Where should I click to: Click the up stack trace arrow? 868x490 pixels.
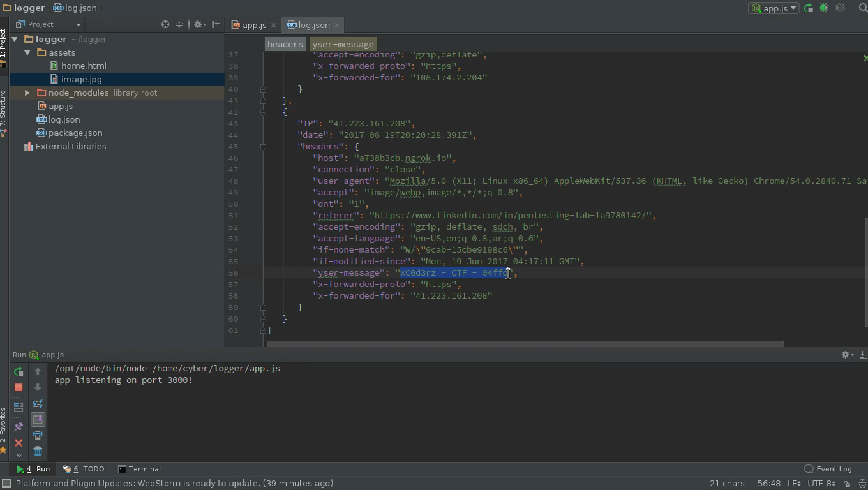pyautogui.click(x=38, y=371)
